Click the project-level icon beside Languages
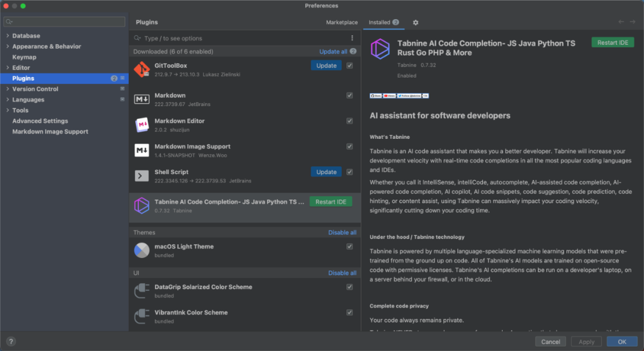This screenshot has width=644, height=351. tap(122, 100)
